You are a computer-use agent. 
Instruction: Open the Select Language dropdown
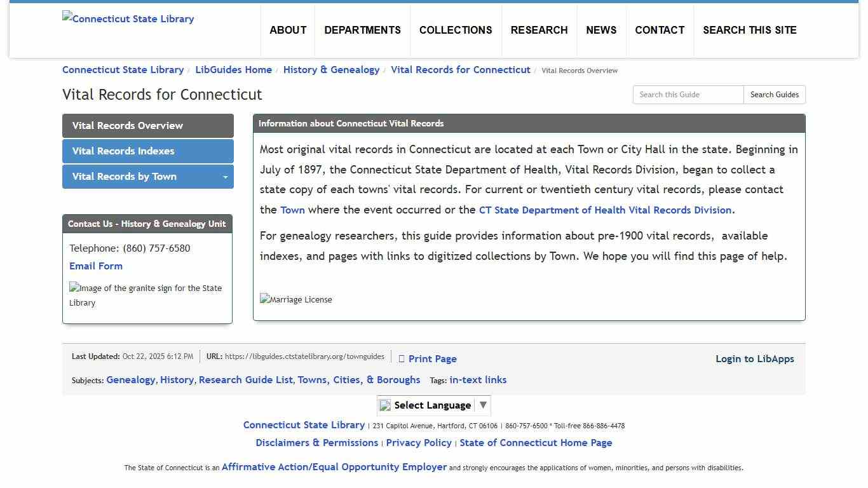click(433, 405)
